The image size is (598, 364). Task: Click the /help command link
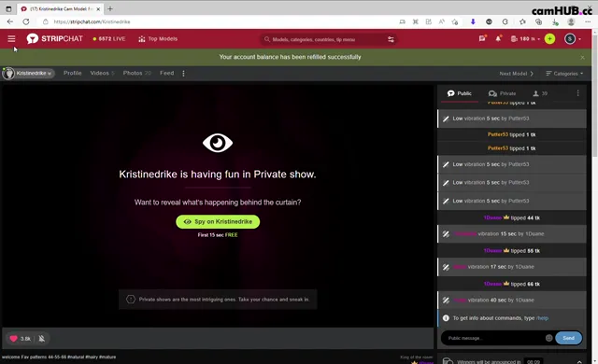542,318
